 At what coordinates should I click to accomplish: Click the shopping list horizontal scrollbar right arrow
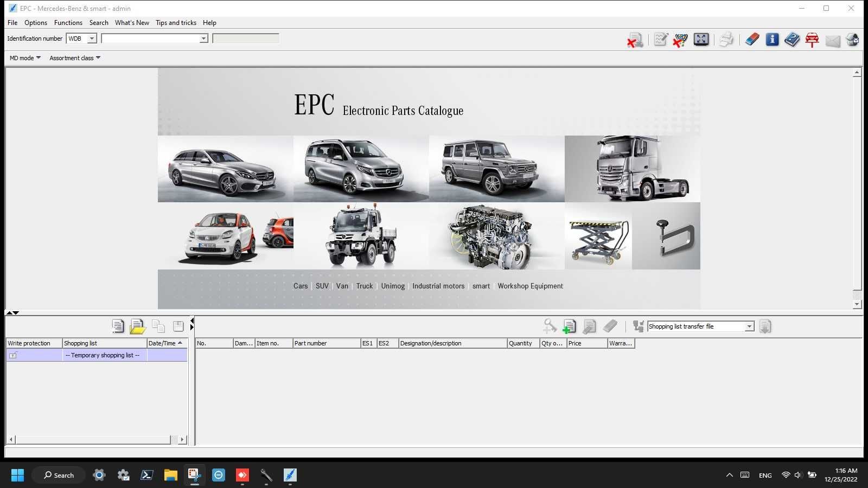182,440
